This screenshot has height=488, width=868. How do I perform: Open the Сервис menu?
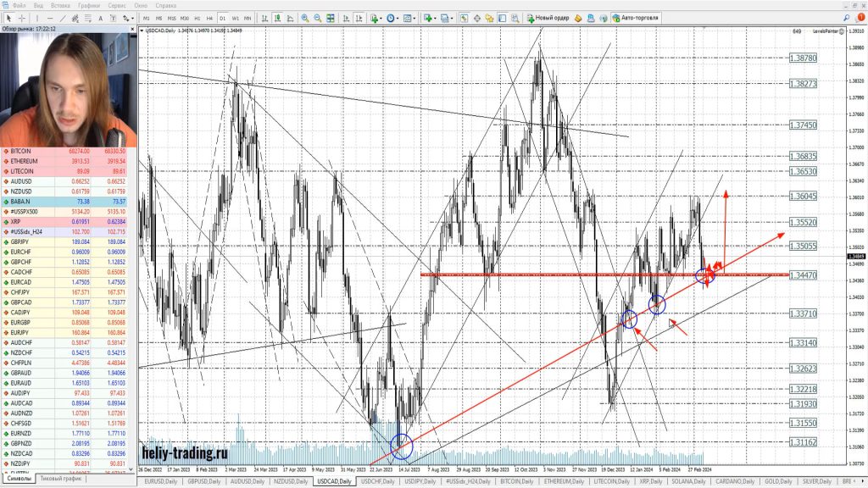(x=142, y=5)
